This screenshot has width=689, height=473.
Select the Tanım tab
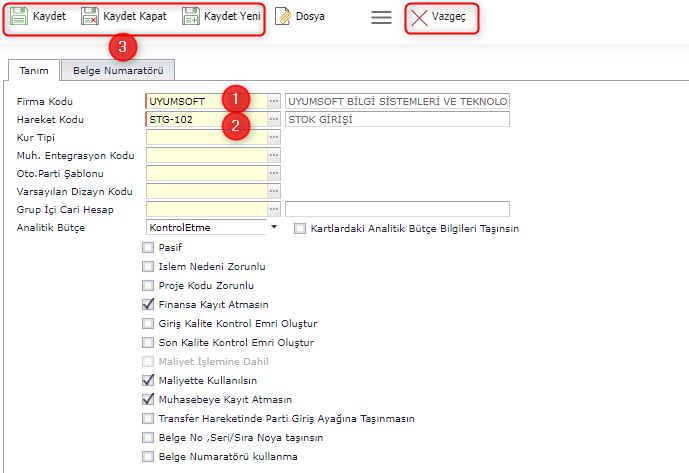point(33,69)
